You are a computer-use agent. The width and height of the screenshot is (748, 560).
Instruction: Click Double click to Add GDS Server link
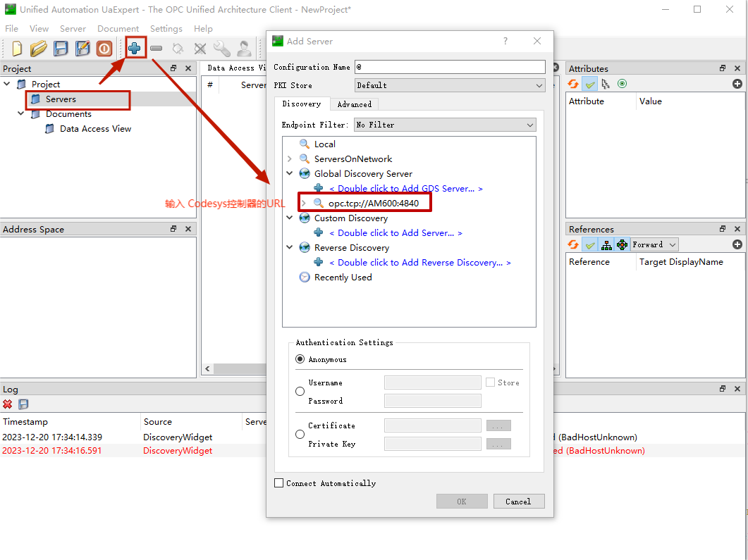coord(406,188)
